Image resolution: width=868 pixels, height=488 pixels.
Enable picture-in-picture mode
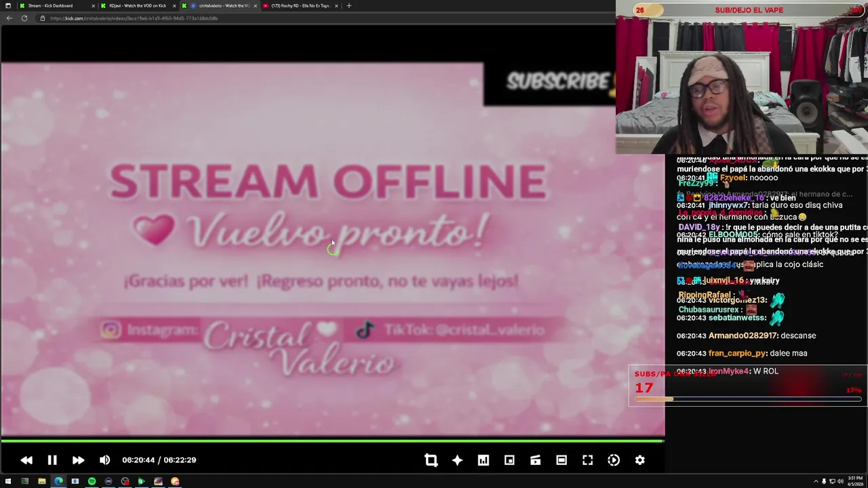pyautogui.click(x=509, y=460)
